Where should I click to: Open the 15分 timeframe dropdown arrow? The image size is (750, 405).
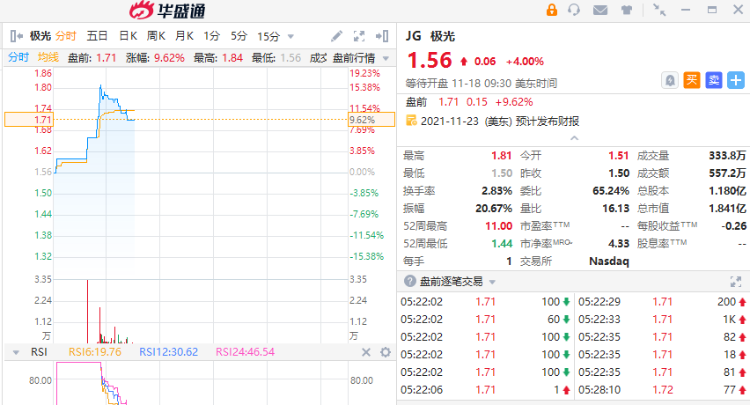coord(288,36)
